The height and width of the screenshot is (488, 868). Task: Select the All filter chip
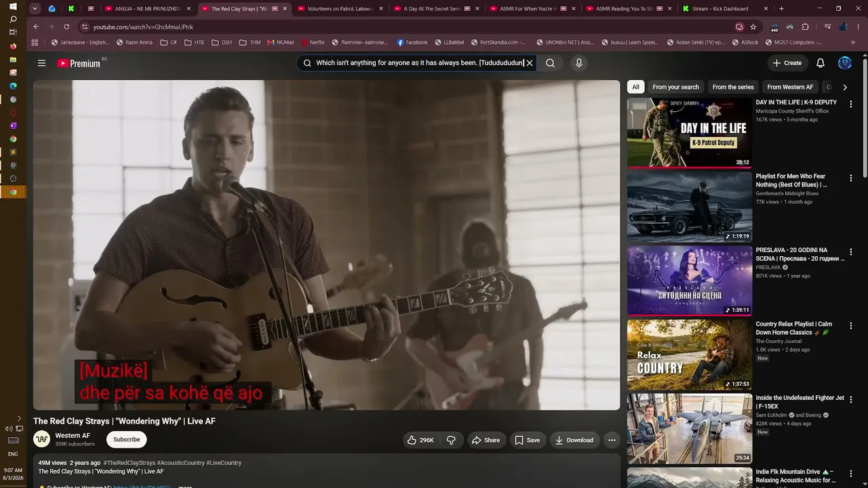point(635,87)
